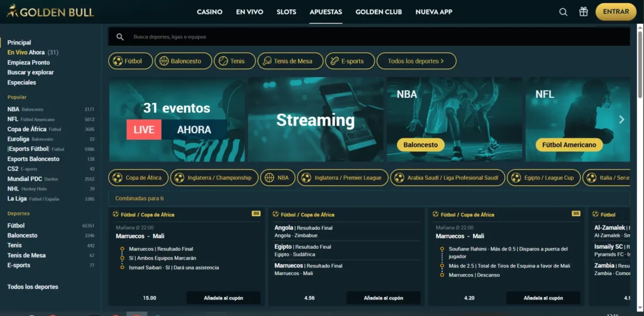The image size is (644, 316).
Task: Select Arabia Saudí / Liga Profesional Saudí chip
Action: coord(447,178)
